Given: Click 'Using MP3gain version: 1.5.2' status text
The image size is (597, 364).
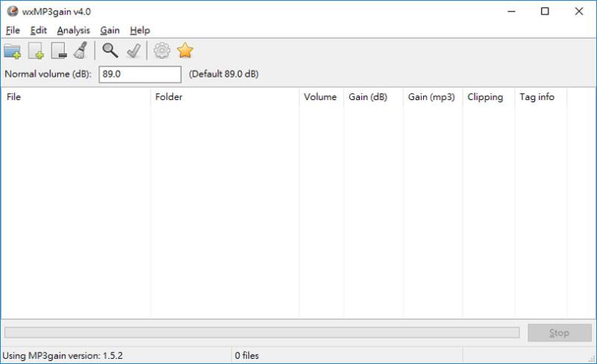Looking at the screenshot, I should (x=63, y=356).
